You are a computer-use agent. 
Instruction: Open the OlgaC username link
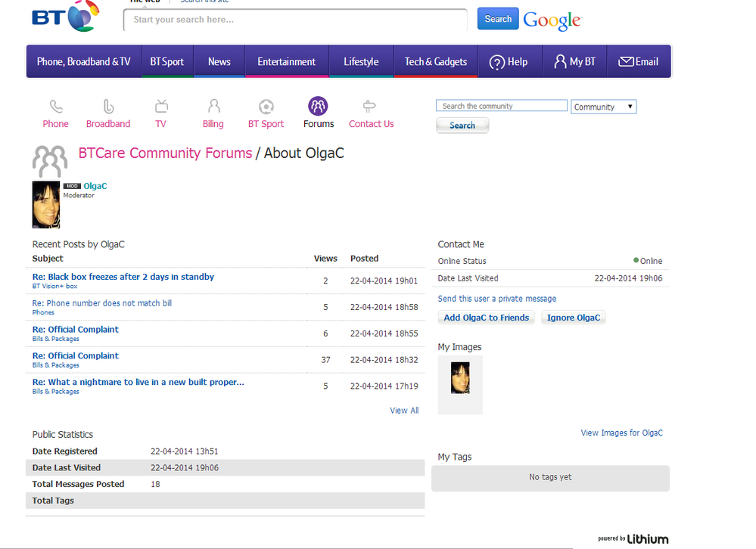[95, 186]
